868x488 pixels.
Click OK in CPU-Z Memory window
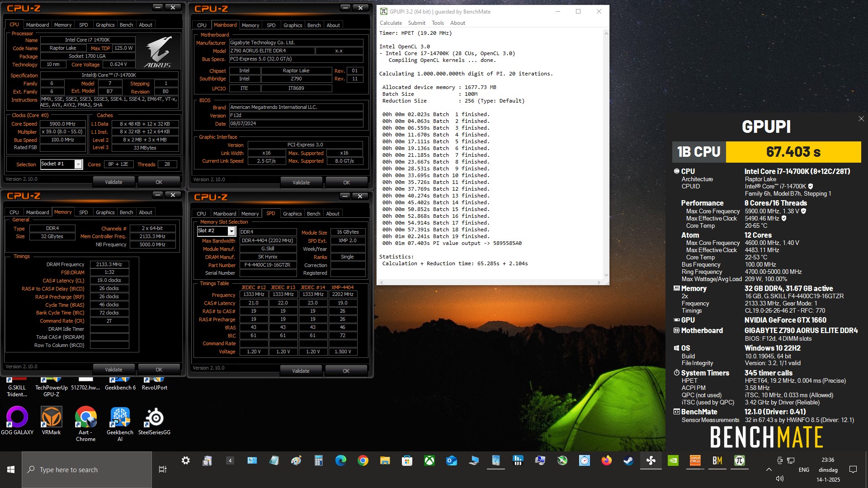[159, 370]
